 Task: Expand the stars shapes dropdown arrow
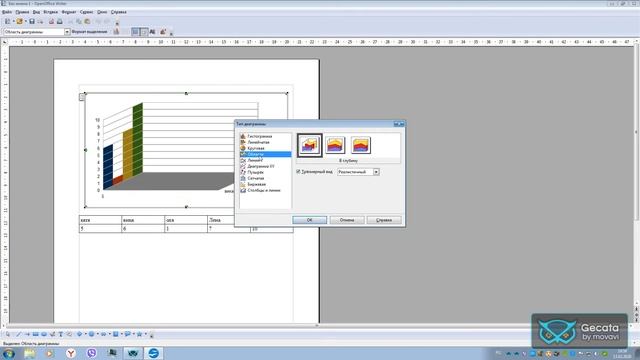[145, 334]
